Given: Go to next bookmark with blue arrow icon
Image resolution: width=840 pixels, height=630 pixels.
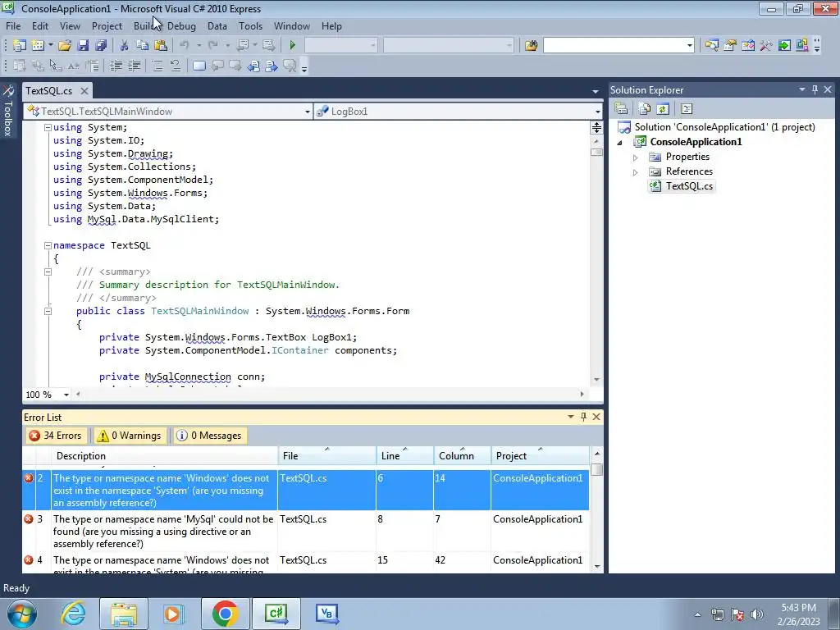Looking at the screenshot, I should click(x=272, y=66).
